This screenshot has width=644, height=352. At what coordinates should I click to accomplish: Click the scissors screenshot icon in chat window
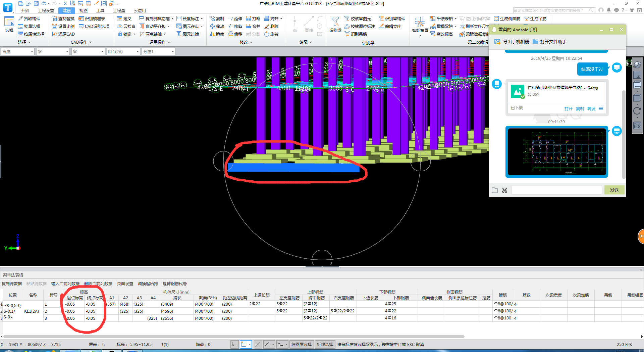[504, 190]
